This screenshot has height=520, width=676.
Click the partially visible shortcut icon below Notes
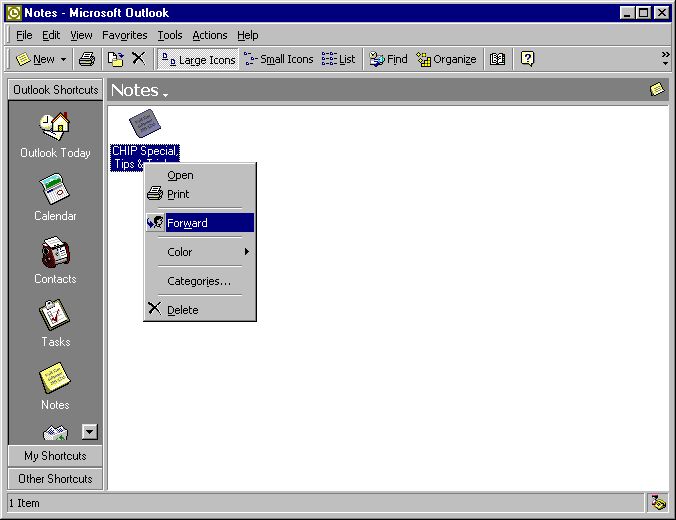click(56, 432)
